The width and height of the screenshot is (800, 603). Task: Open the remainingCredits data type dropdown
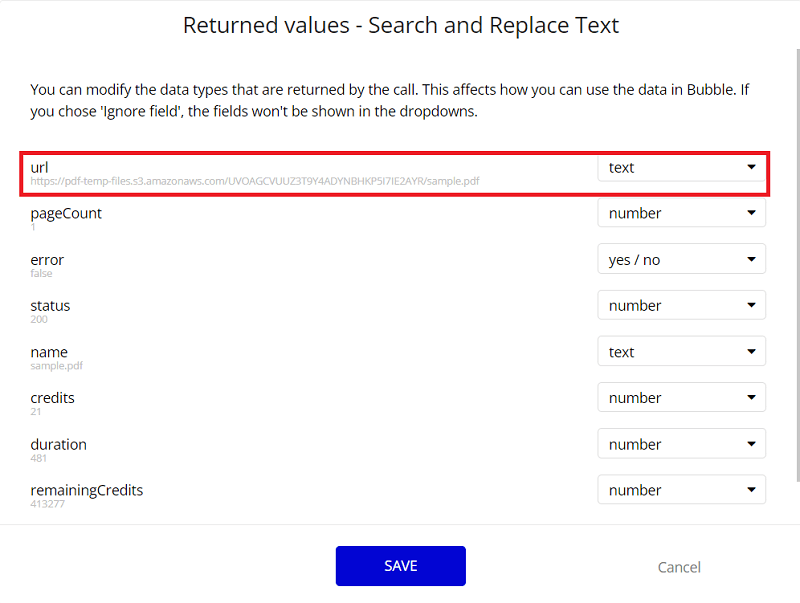(681, 490)
